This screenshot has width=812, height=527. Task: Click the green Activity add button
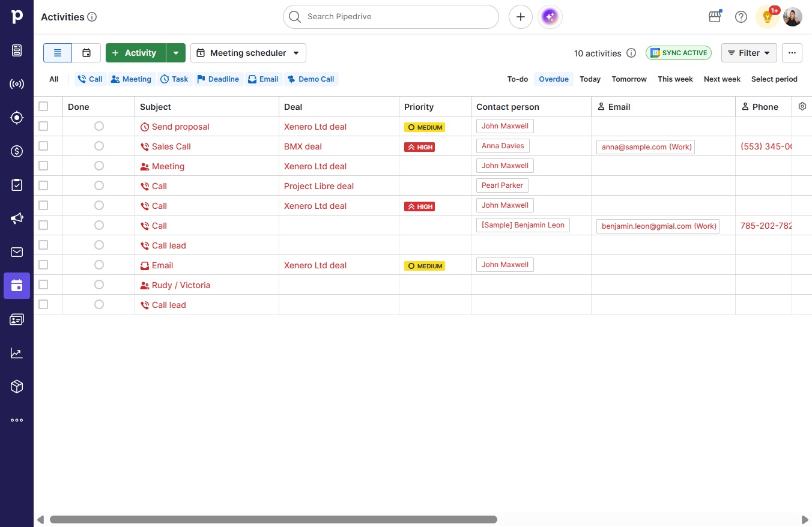136,53
